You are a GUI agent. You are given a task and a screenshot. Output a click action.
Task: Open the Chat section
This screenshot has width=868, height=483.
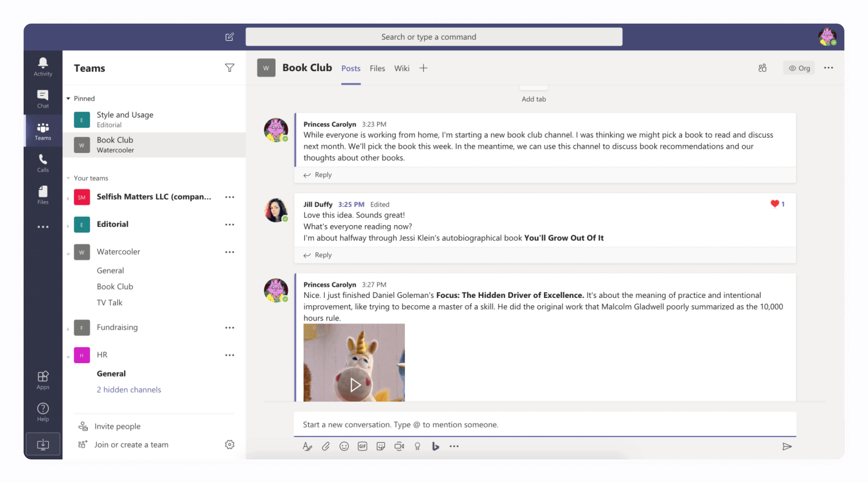(43, 99)
